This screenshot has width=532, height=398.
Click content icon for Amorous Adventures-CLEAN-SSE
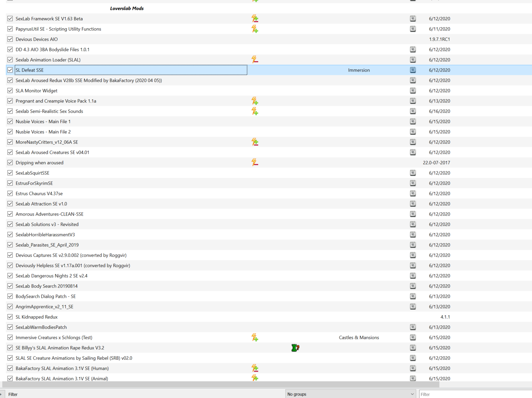click(413, 214)
